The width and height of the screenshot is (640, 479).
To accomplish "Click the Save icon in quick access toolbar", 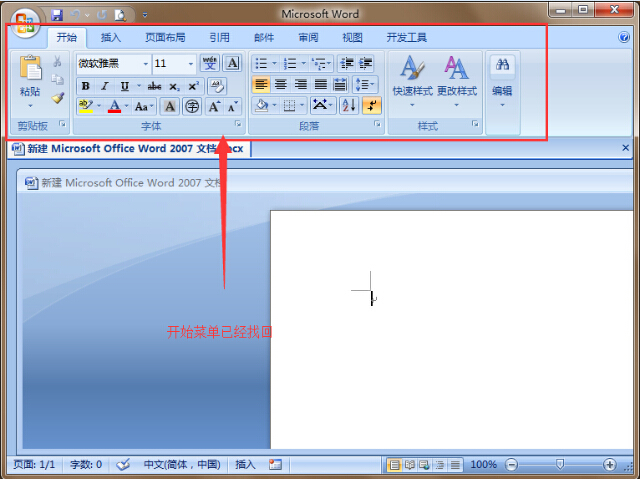I will point(56,15).
